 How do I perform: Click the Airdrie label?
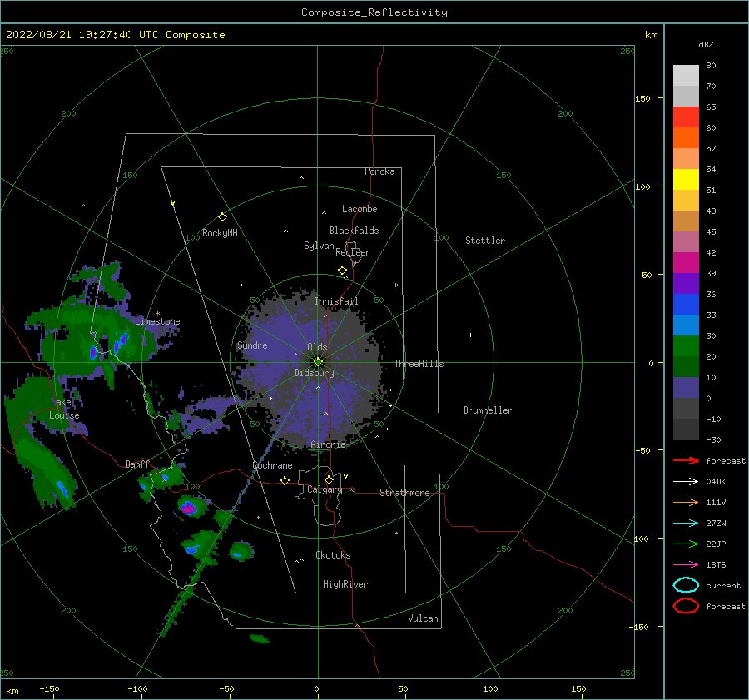click(328, 444)
